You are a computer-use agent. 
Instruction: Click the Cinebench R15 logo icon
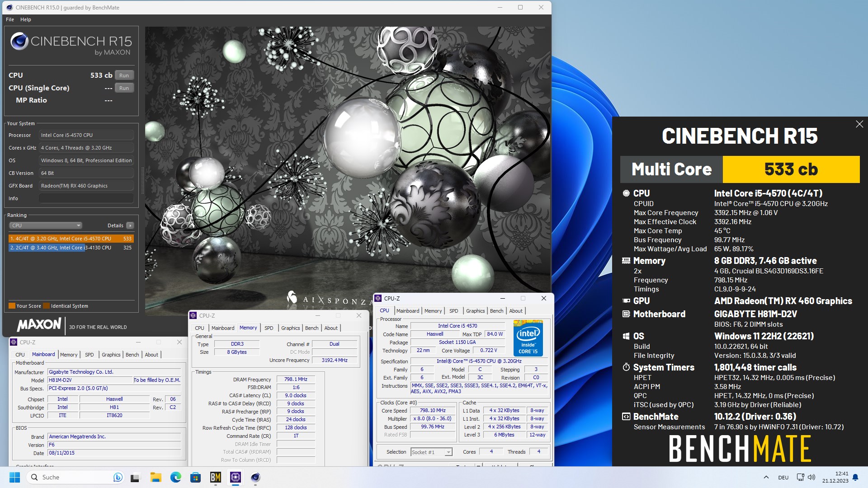point(19,41)
